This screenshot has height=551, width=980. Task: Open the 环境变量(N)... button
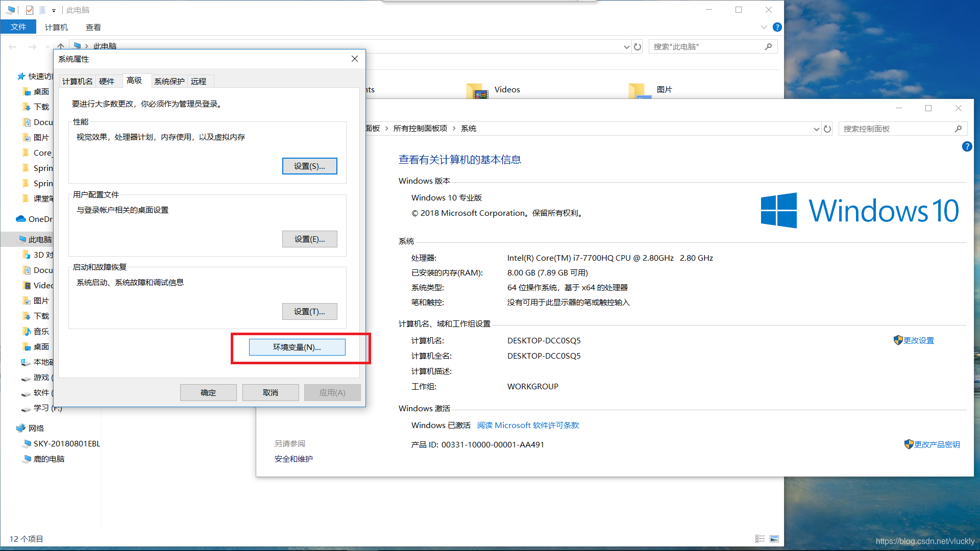(297, 347)
